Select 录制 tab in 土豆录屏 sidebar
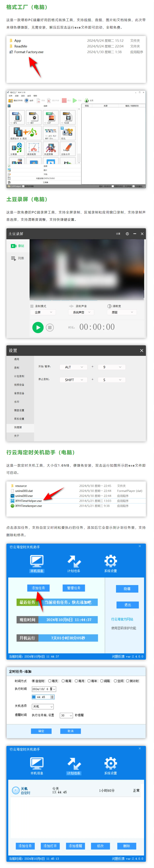This screenshot has height=868, width=154. point(18,246)
